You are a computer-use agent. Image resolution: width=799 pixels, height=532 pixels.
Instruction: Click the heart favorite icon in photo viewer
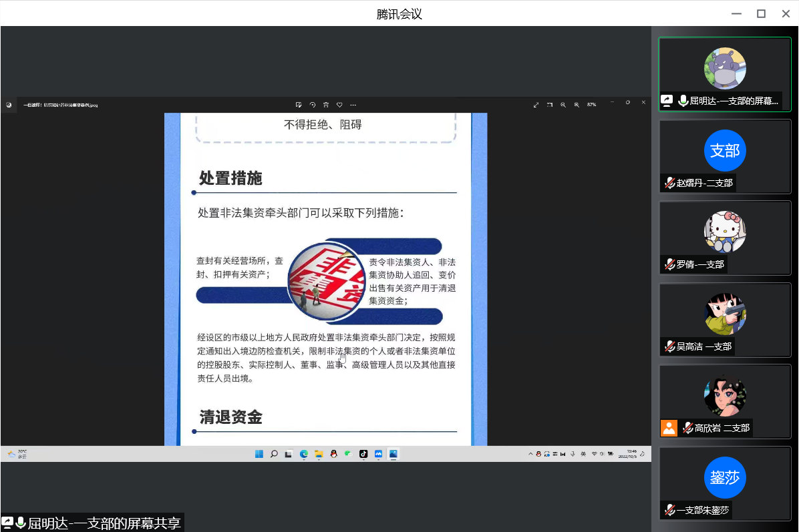tap(339, 105)
